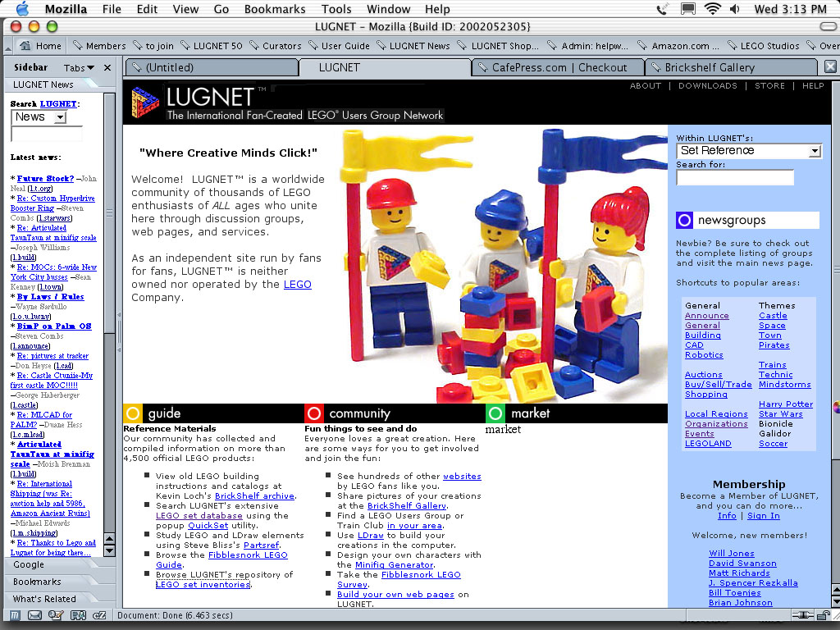The image size is (840, 630).
Task: Open the View menu
Action: pos(185,8)
